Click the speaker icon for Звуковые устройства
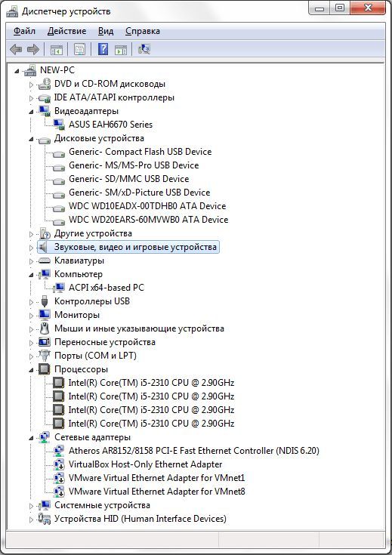This screenshot has height=555, width=392. [43, 247]
